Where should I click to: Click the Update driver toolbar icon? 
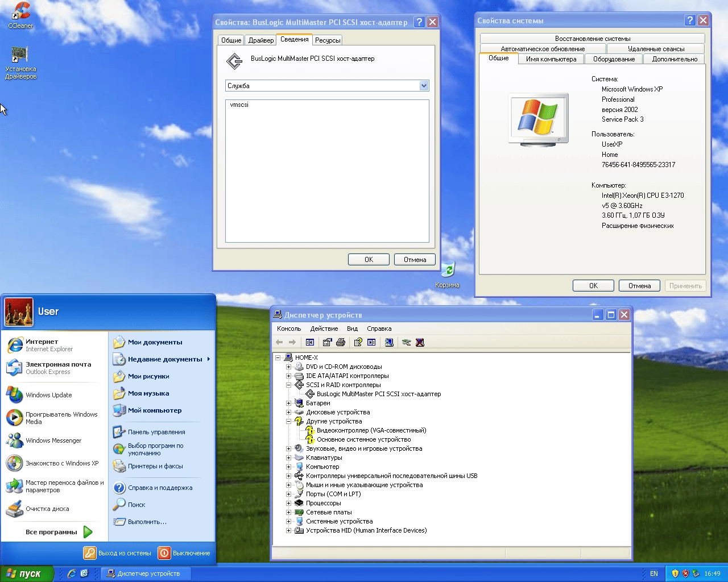[406, 342]
